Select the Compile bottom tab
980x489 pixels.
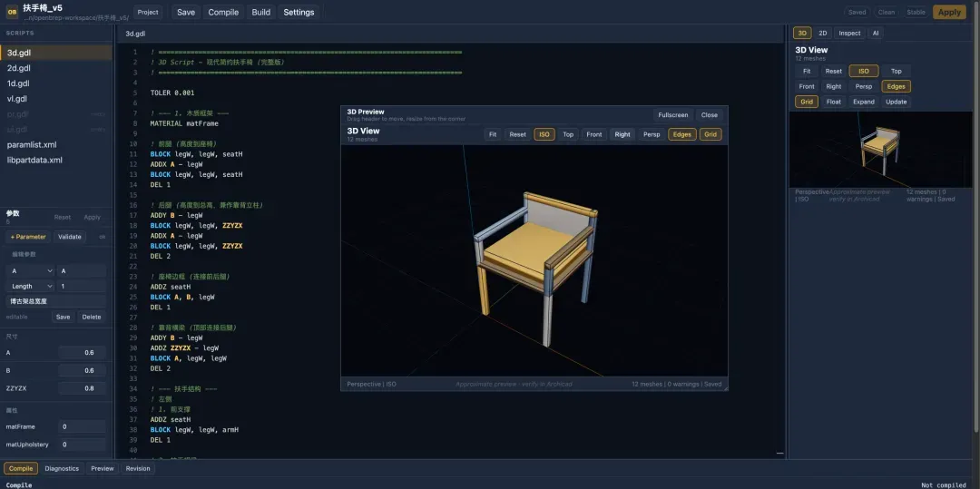pos(21,468)
